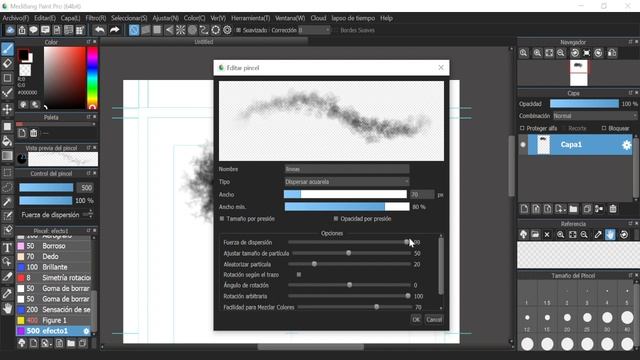Open settings gear for Capa1 layer
Image resolution: width=640 pixels, height=360 pixels.
[x=627, y=145]
